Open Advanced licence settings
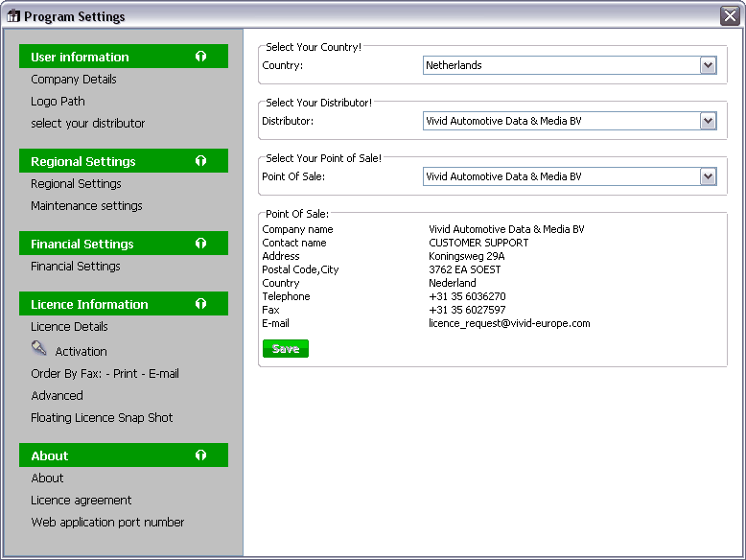746x560 pixels. point(58,395)
